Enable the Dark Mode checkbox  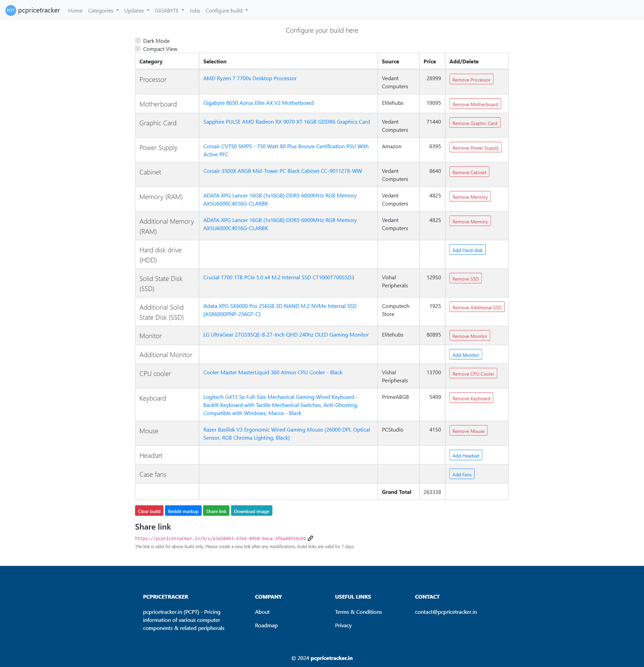[x=138, y=40]
